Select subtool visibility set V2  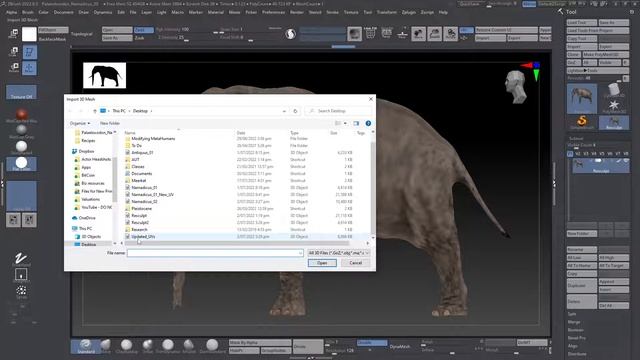coord(578,154)
